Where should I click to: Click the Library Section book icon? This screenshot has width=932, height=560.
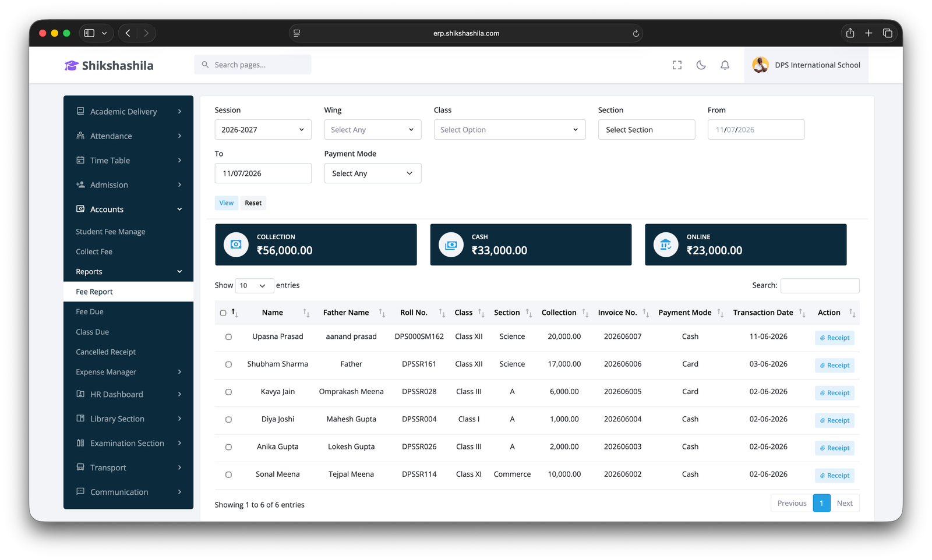click(80, 419)
